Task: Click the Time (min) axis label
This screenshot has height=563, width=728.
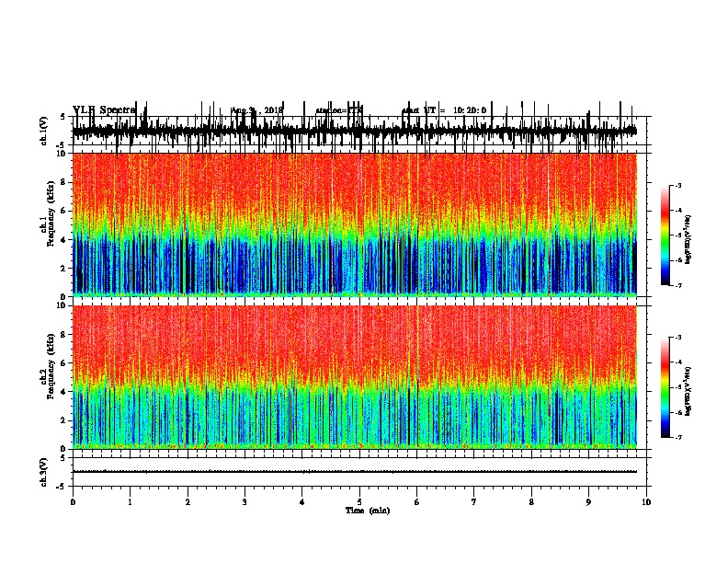Action: point(368,511)
